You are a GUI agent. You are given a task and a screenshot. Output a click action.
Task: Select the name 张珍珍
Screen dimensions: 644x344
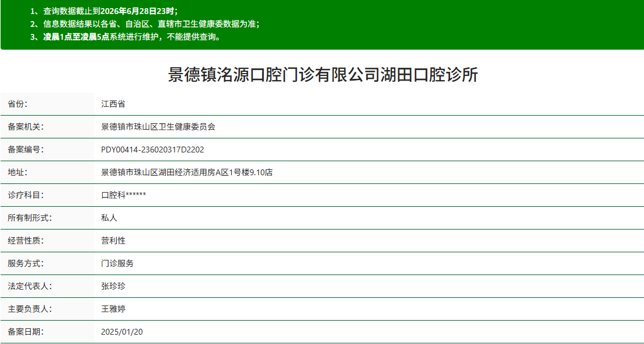click(113, 286)
